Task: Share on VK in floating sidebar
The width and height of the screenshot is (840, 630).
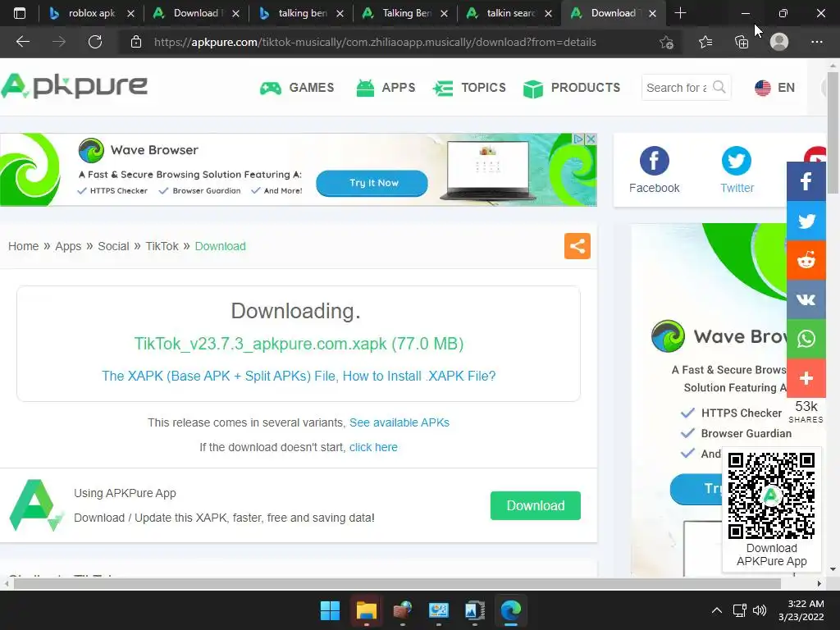Action: 806,299
